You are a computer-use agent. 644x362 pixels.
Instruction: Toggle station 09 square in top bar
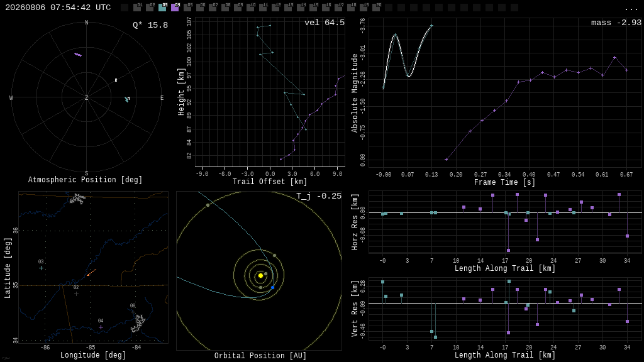(x=238, y=8)
